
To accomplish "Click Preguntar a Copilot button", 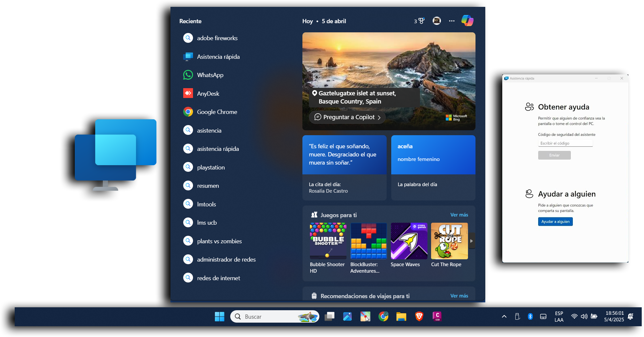I will click(x=347, y=117).
